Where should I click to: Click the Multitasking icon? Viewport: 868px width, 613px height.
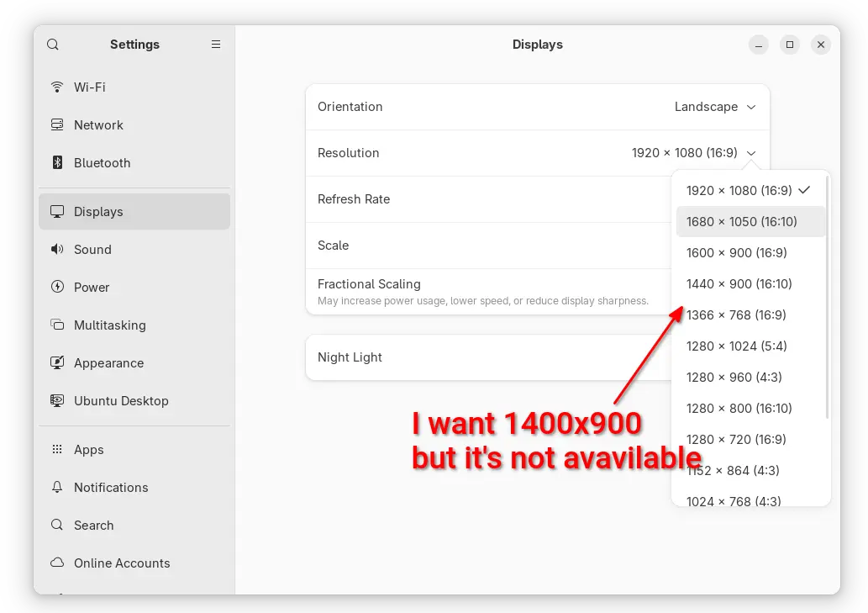pos(57,325)
